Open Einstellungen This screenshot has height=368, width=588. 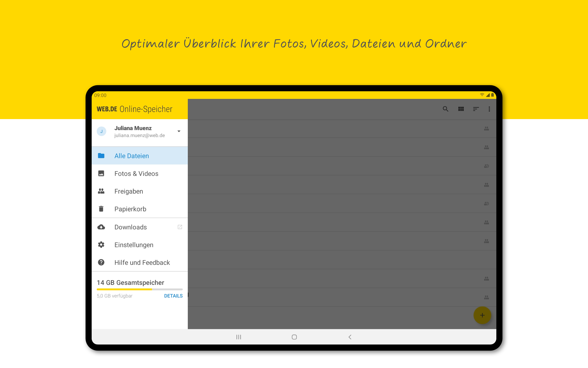140,245
